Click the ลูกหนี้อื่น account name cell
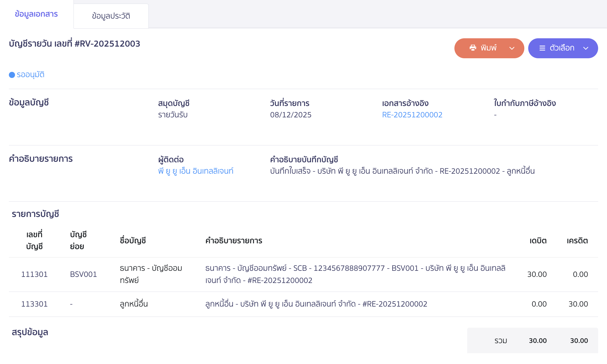Screen dimensions: 607x364 point(134,304)
